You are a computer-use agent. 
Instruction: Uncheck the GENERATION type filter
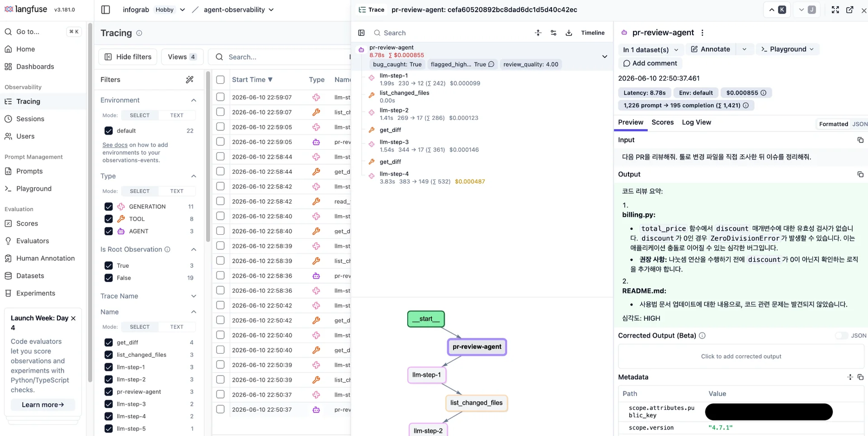coord(108,207)
